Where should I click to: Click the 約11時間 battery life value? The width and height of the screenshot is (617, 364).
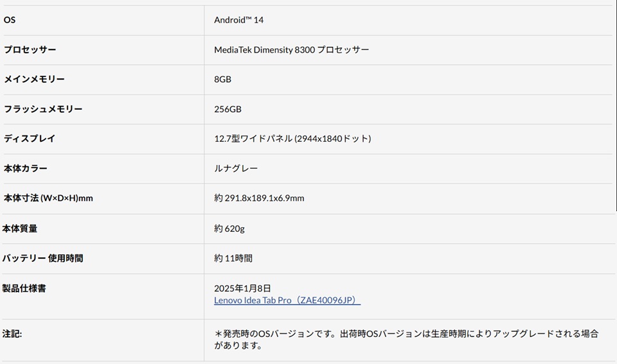click(x=233, y=258)
